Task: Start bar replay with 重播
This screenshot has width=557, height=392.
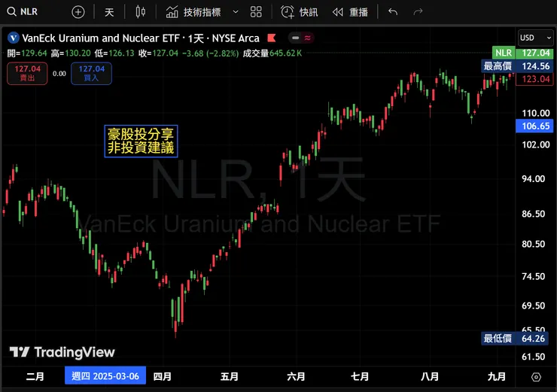Action: pyautogui.click(x=350, y=12)
